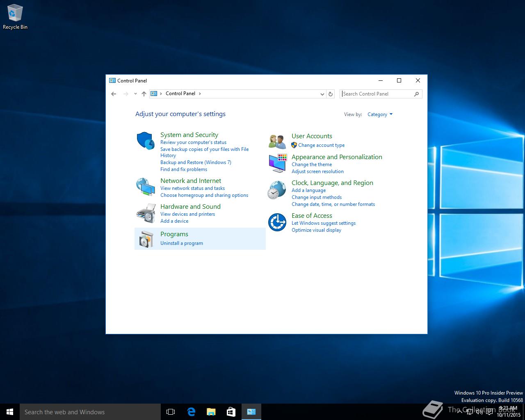The image size is (525, 420).
Task: Launch Microsoft Edge from the taskbar
Action: [191, 412]
